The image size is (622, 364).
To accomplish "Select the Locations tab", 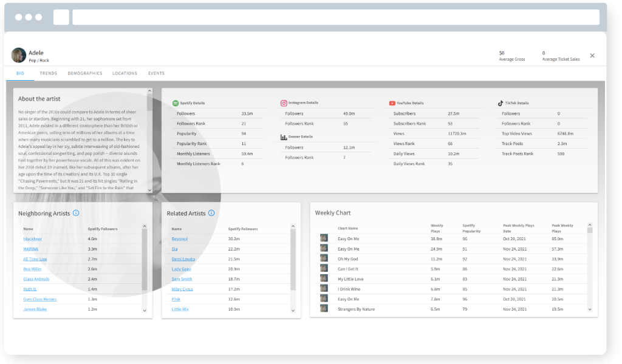I will point(125,73).
